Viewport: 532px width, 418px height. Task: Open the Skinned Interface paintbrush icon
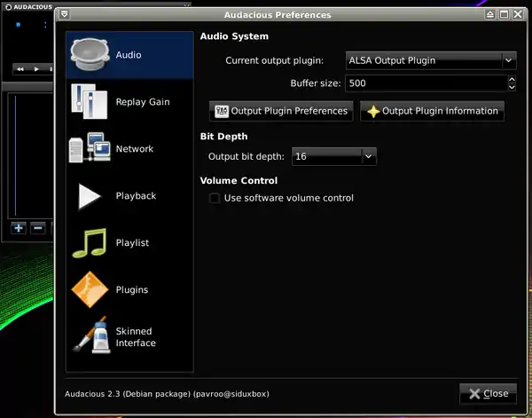point(90,337)
